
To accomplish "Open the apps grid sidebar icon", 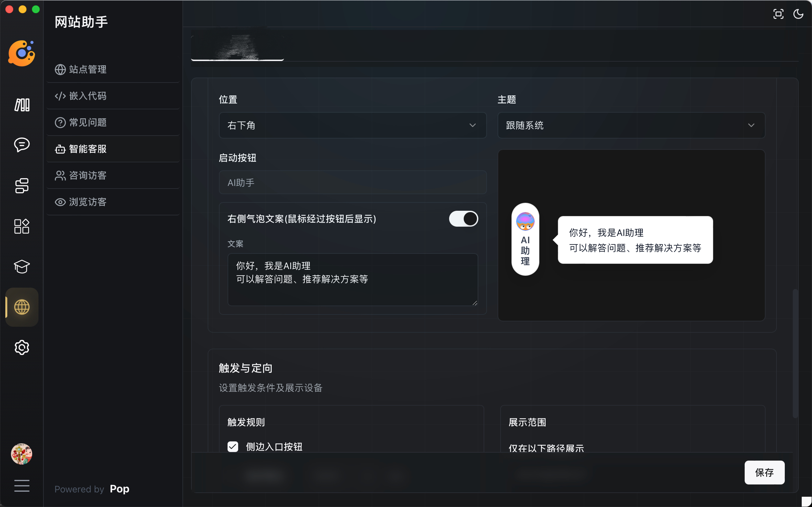I will tap(22, 226).
